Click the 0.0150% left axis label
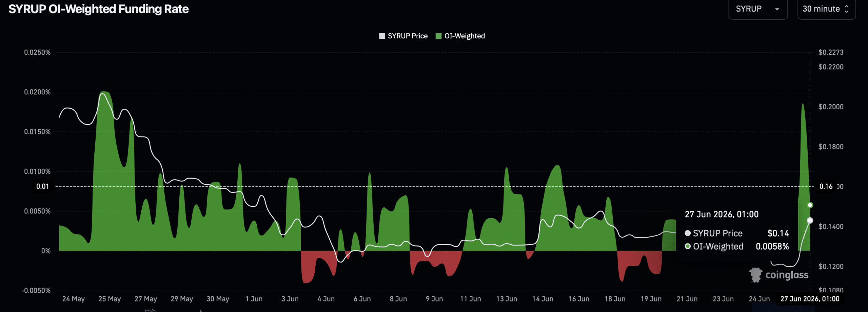 pyautogui.click(x=37, y=132)
